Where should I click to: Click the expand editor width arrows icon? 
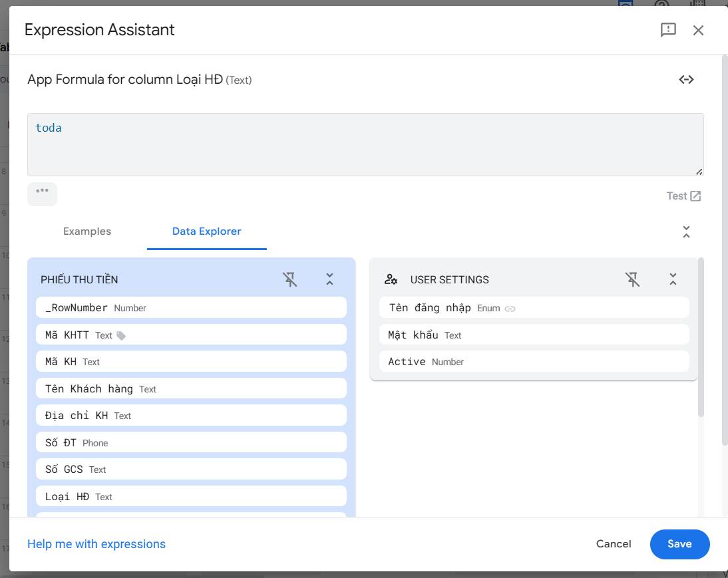point(686,80)
